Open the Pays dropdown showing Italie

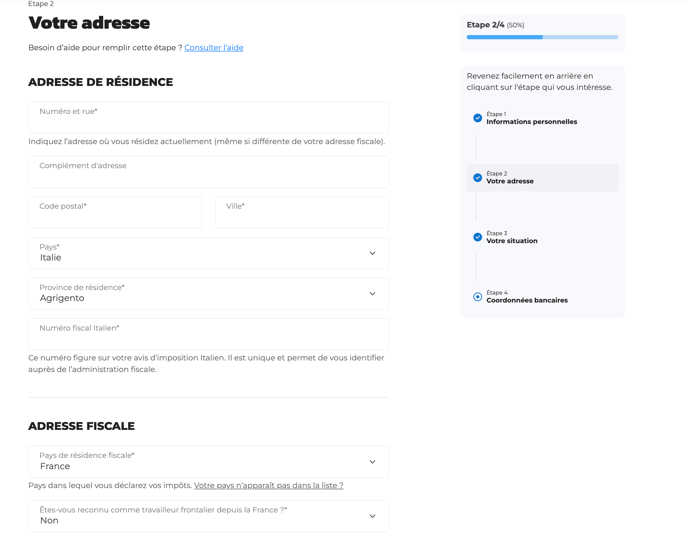point(208,253)
